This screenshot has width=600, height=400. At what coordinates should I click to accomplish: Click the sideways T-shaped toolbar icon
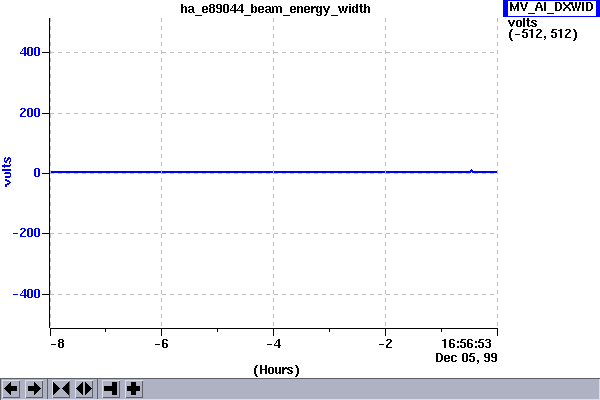click(111, 389)
